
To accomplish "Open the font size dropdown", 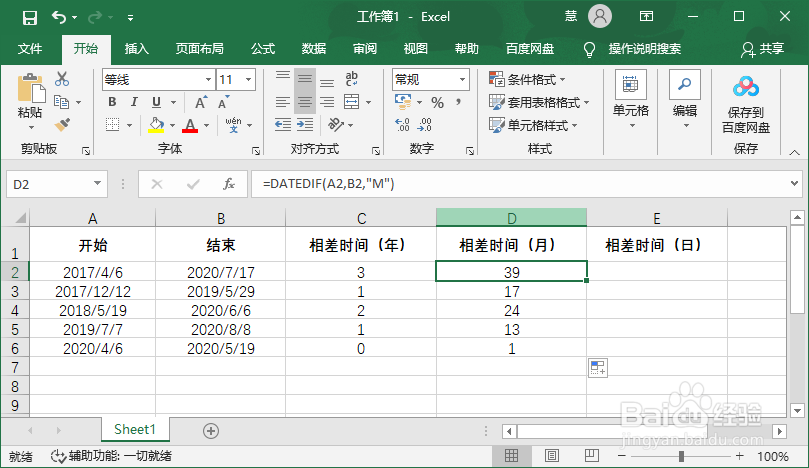I will (249, 79).
